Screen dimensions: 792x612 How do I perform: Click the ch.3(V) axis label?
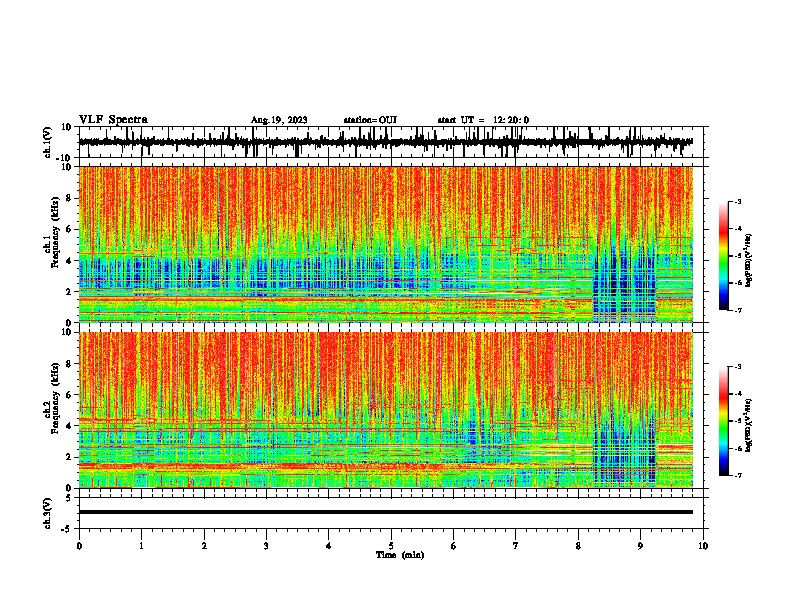point(48,513)
